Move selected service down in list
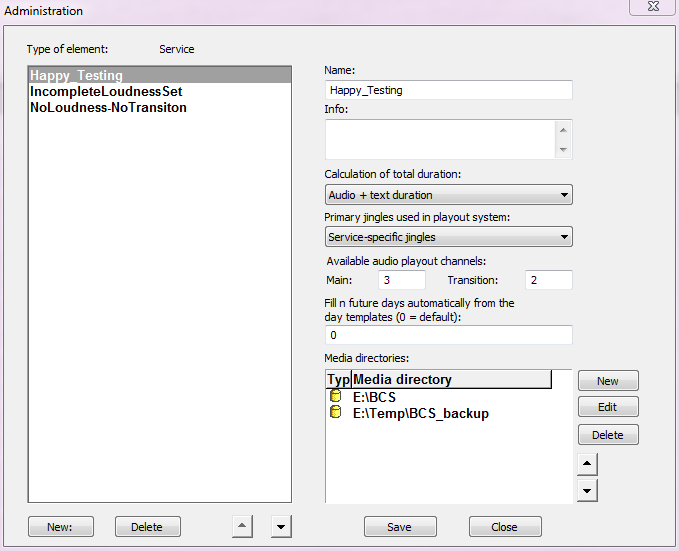This screenshot has width=679, height=551. (281, 526)
